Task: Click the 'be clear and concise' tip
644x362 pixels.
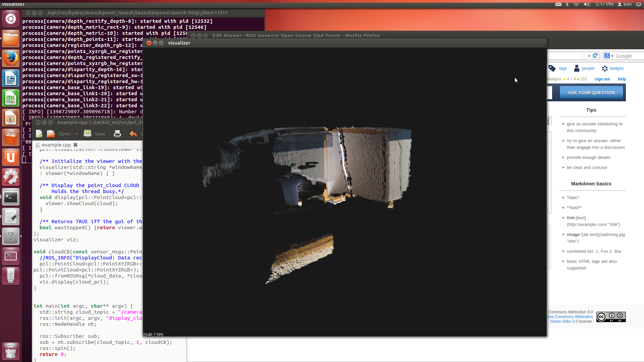Action: tap(587, 168)
